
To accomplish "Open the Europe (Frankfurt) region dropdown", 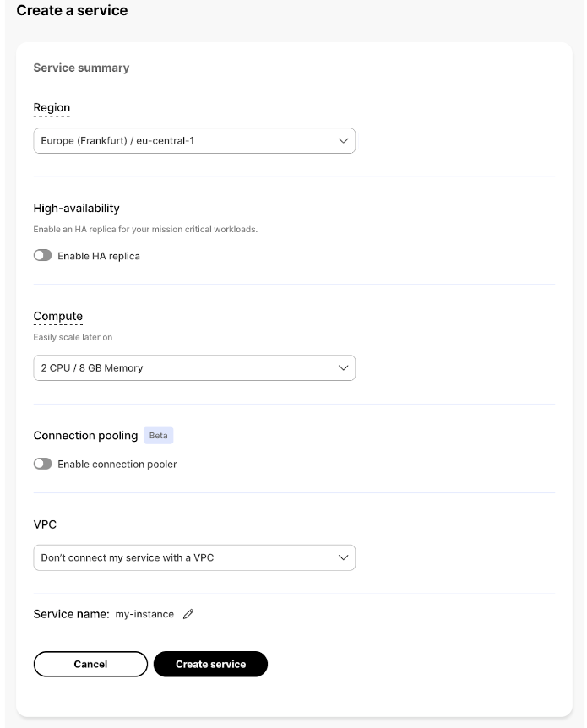I will coord(186,140).
